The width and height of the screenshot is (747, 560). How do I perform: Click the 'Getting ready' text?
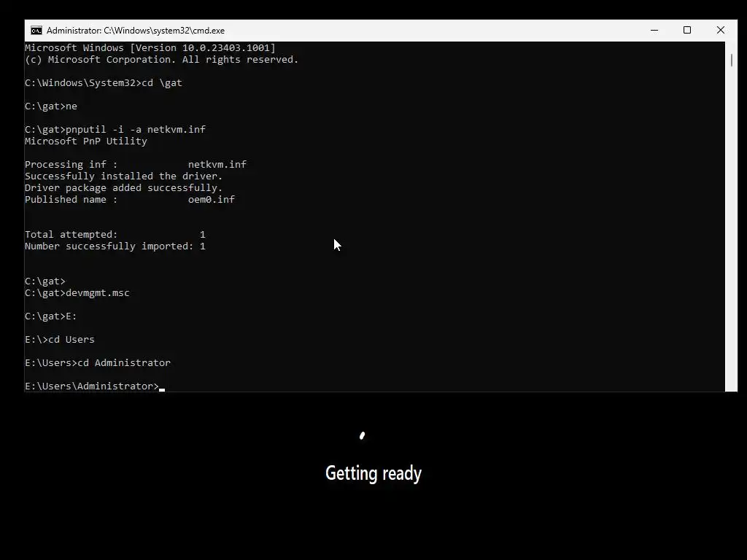pos(373,473)
